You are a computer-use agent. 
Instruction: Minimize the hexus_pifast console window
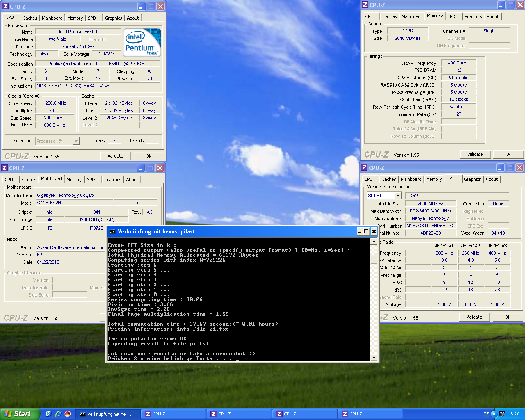pyautogui.click(x=359, y=231)
